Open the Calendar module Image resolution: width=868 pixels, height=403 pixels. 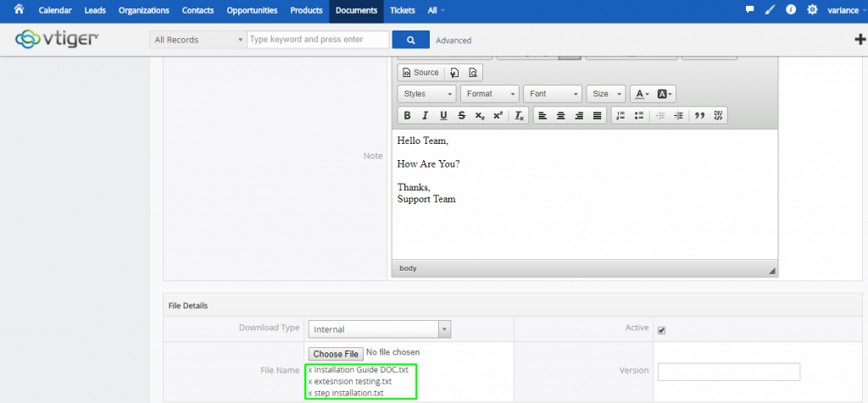tap(55, 10)
